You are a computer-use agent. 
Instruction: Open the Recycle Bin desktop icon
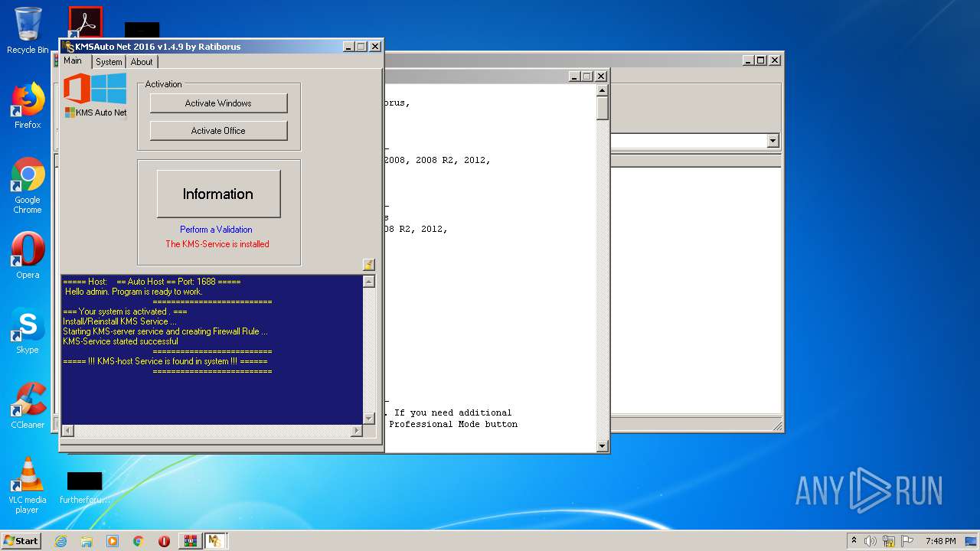pyautogui.click(x=28, y=31)
